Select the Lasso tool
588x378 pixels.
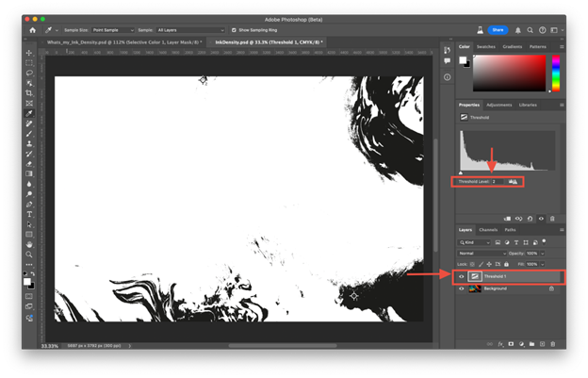pos(29,73)
